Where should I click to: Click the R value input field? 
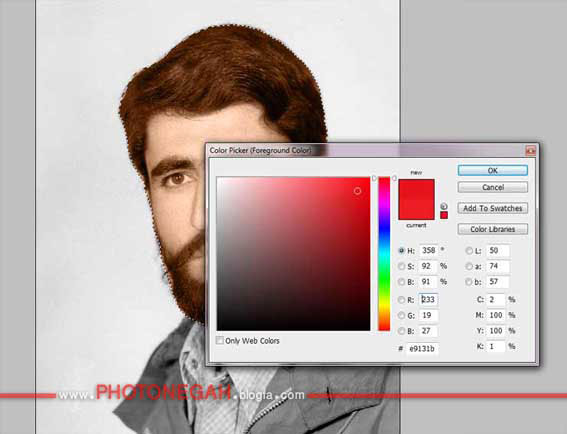pos(429,299)
